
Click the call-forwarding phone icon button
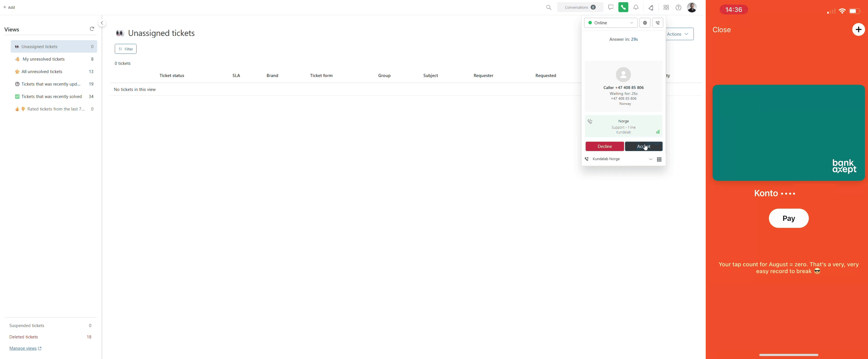(657, 23)
